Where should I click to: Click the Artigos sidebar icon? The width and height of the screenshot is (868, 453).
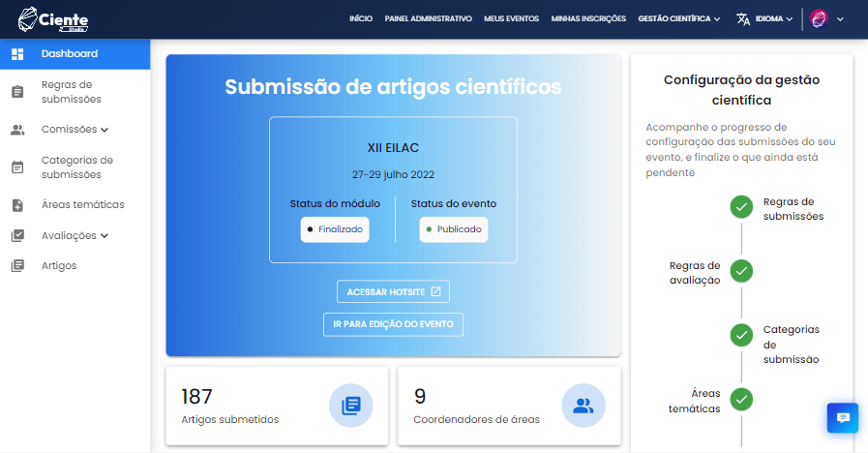click(17, 266)
